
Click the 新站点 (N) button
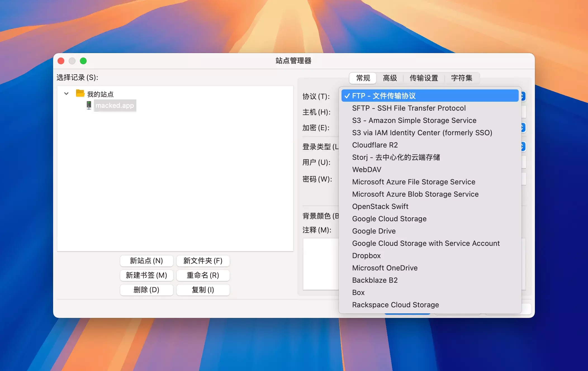tap(146, 261)
